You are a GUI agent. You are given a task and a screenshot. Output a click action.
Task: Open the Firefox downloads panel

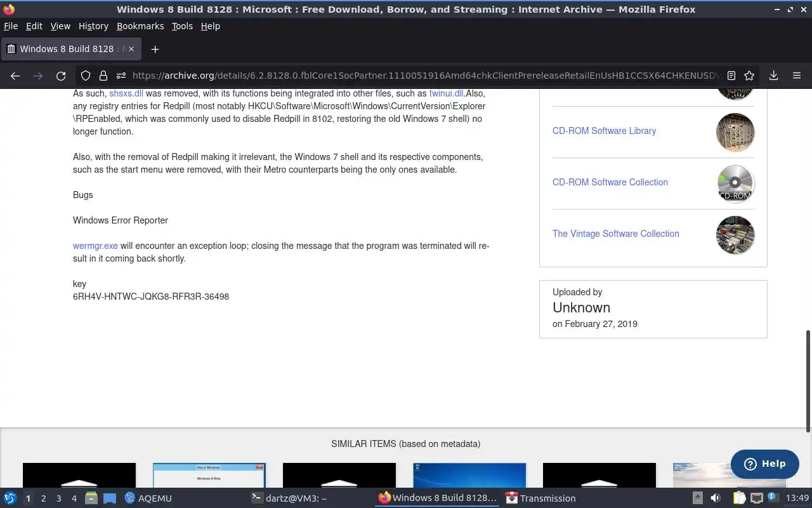coord(774,76)
